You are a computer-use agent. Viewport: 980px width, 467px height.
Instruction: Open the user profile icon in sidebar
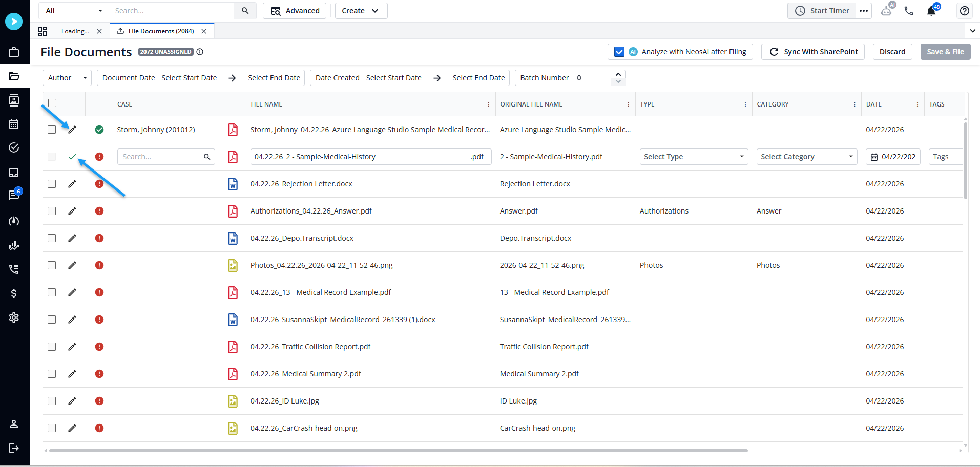tap(14, 424)
